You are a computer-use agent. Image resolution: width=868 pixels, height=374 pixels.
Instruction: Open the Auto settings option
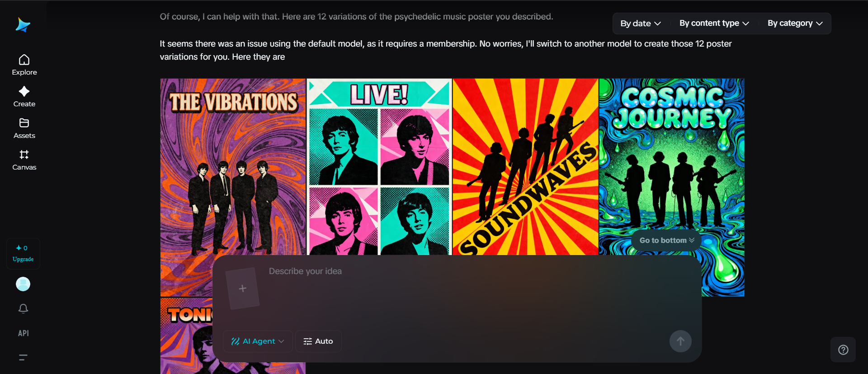pos(318,341)
